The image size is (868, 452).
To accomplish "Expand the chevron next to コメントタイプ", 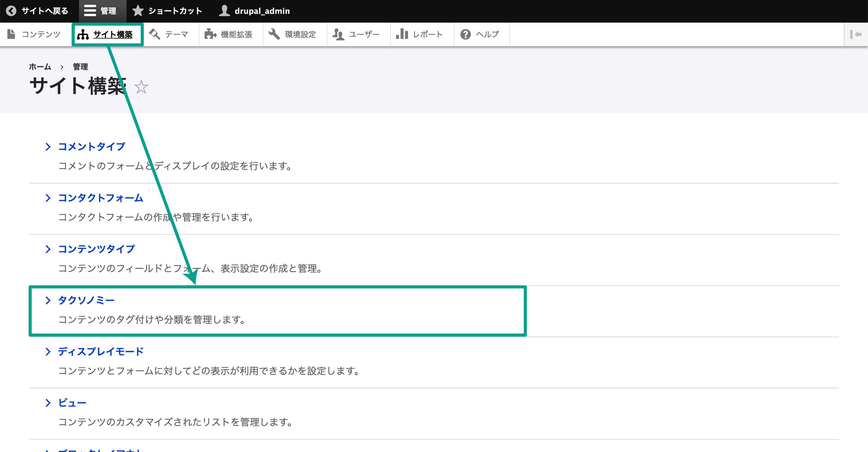I will pos(48,146).
